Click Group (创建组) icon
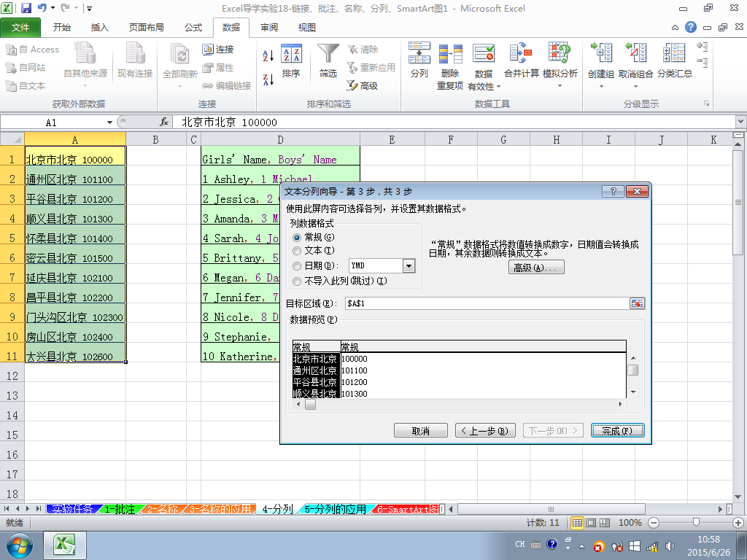Screen dimensions: 747x560 pyautogui.click(x=601, y=52)
